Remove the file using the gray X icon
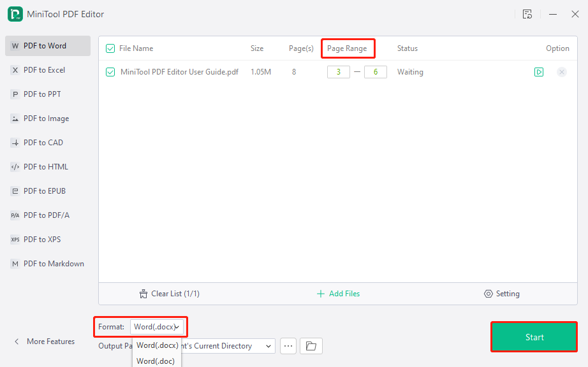Viewport: 588px width, 367px height. [x=561, y=72]
